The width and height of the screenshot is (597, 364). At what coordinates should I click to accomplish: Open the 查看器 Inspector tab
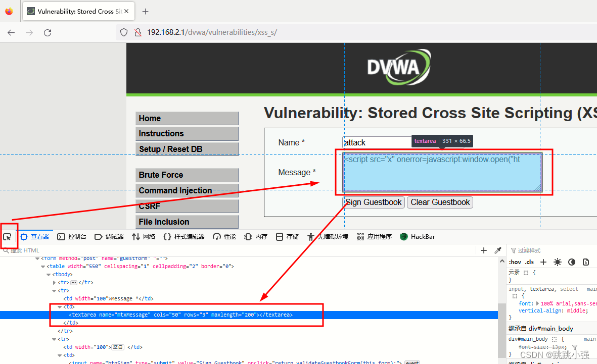pyautogui.click(x=35, y=237)
